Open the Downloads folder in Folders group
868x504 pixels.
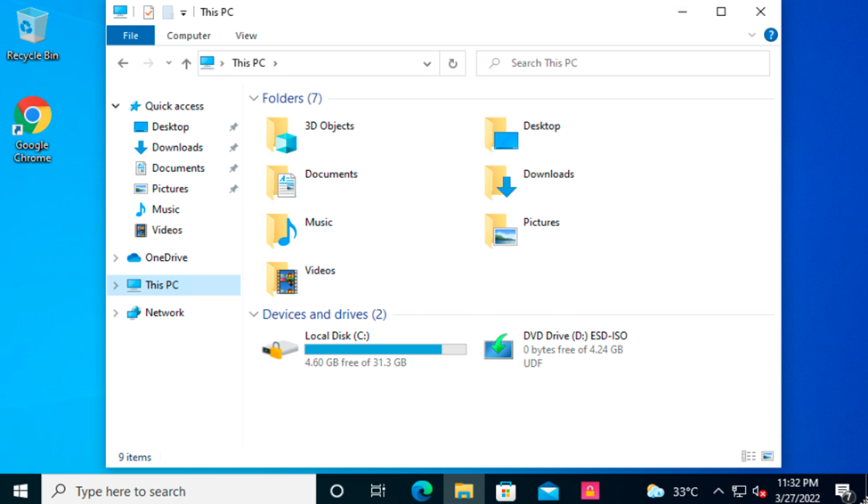(x=529, y=183)
